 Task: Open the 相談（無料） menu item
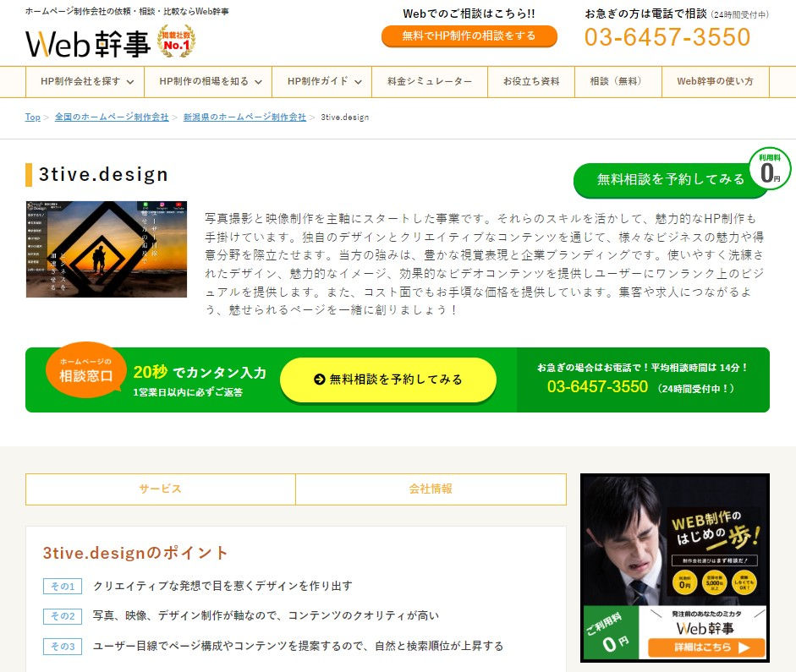pos(618,81)
